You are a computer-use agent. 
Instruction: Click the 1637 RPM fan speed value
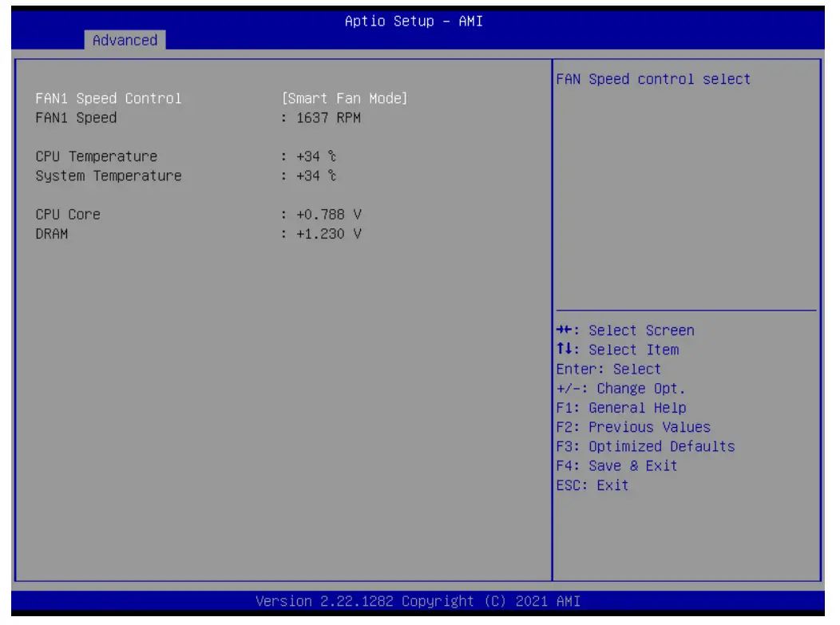[x=328, y=118]
